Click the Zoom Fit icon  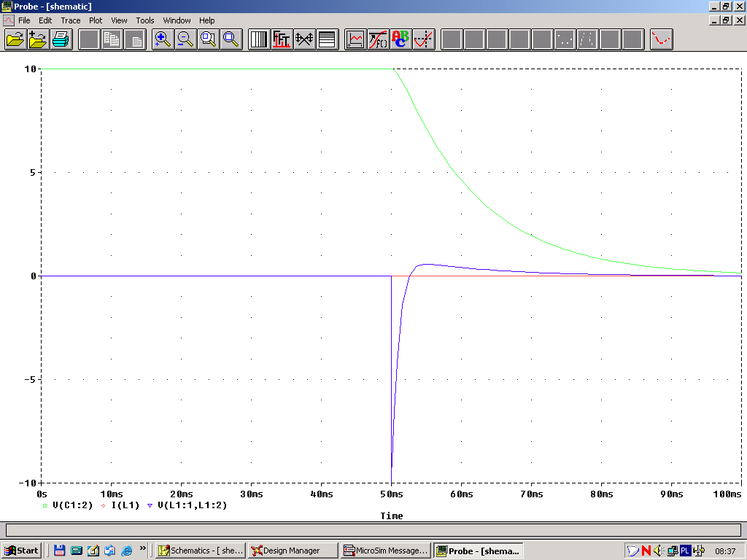click(x=231, y=39)
